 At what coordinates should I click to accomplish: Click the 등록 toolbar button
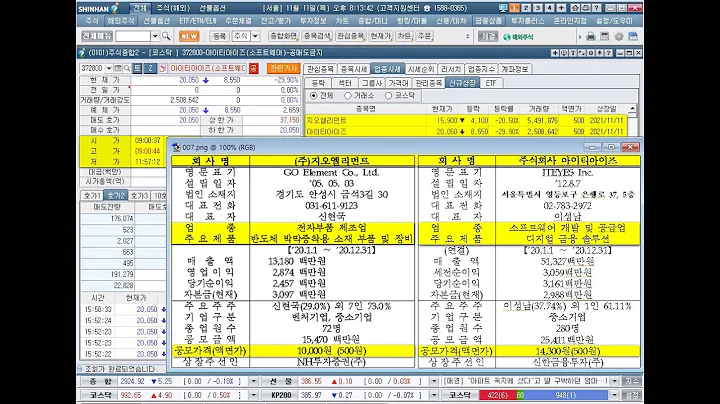tap(219, 36)
